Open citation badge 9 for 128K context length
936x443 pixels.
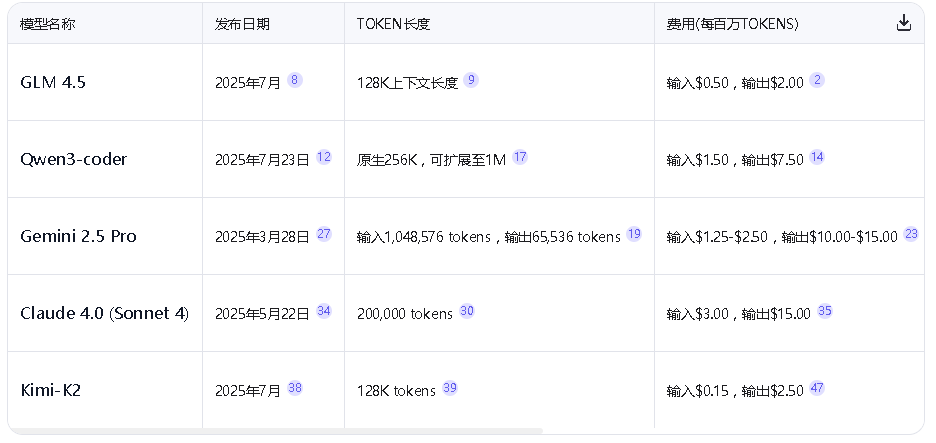point(471,80)
